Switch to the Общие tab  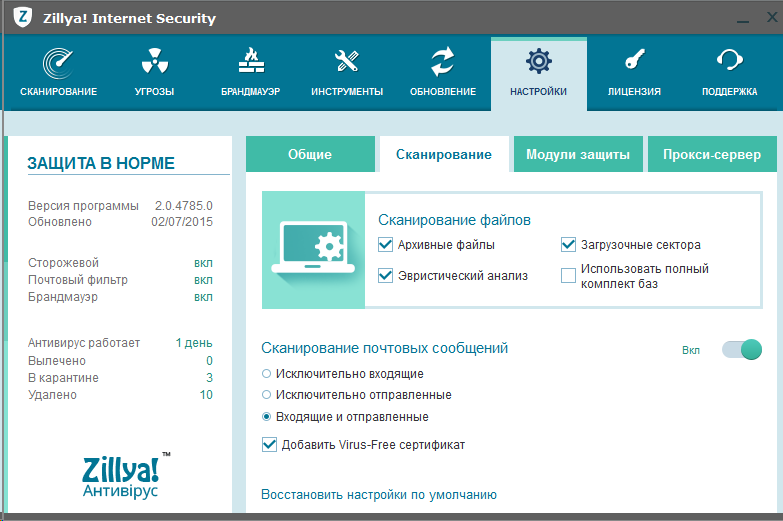pyautogui.click(x=310, y=154)
